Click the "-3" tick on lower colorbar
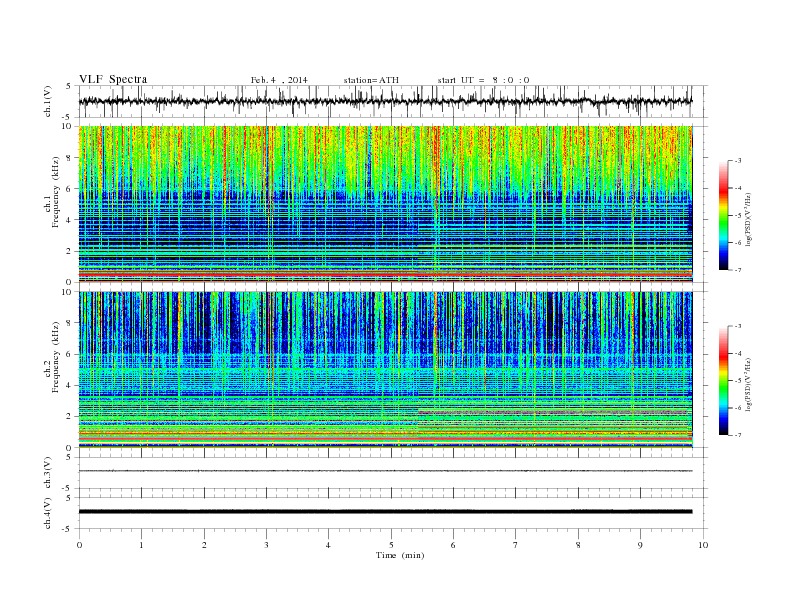792x612 pixels. click(x=738, y=326)
